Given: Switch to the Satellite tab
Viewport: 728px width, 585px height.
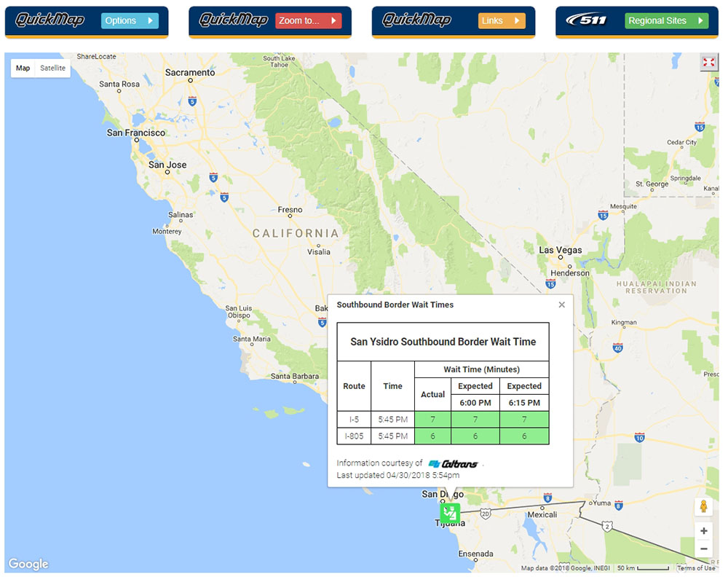Looking at the screenshot, I should (x=52, y=68).
